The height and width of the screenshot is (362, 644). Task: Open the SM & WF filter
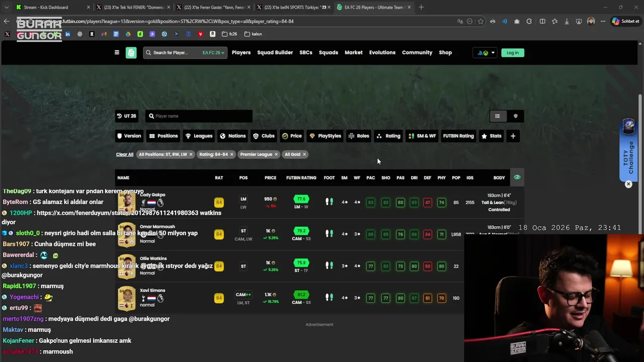[x=422, y=136]
